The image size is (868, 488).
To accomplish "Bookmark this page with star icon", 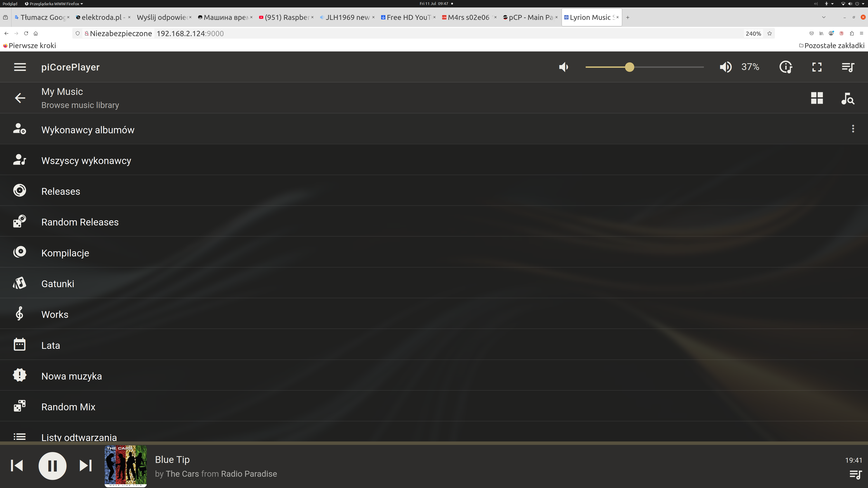I will [769, 33].
